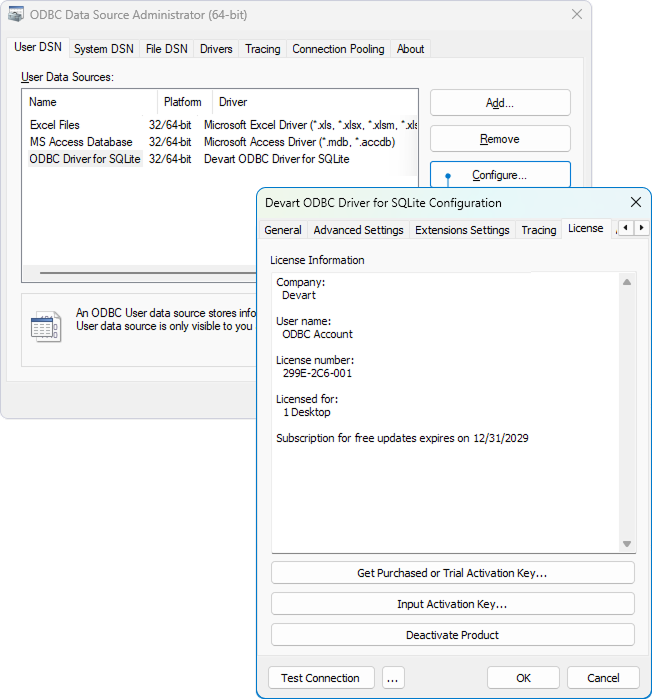Open the Extensions Settings tab
This screenshot has width=652, height=699.
pos(462,230)
